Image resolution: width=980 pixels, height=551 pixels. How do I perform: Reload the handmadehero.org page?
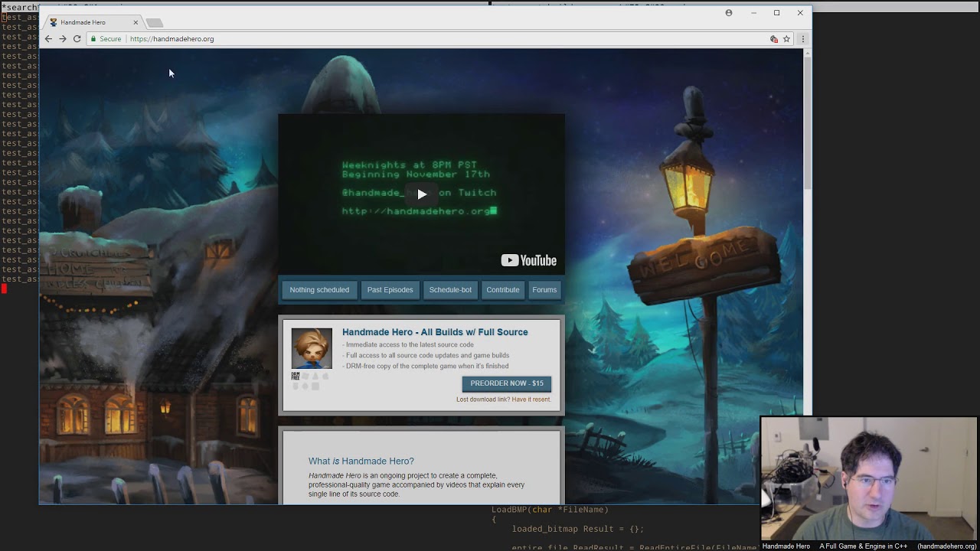pos(77,39)
